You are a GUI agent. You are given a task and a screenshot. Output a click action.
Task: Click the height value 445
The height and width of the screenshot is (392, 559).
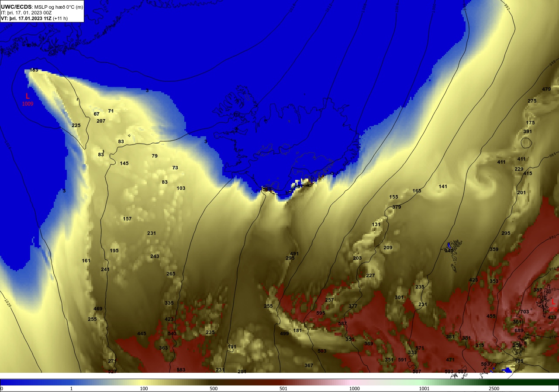(141, 334)
